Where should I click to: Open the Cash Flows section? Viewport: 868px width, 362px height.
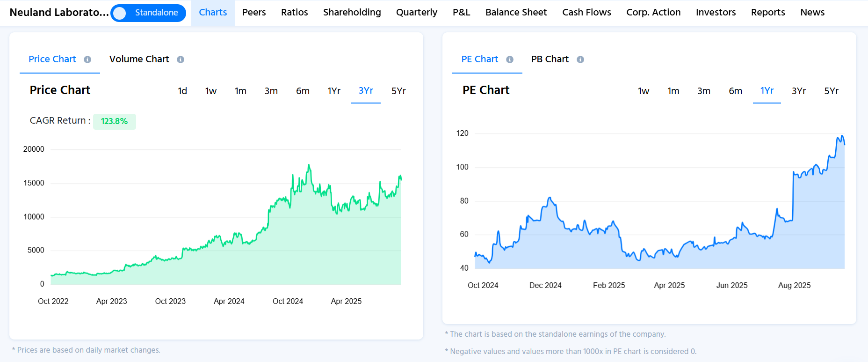point(586,13)
